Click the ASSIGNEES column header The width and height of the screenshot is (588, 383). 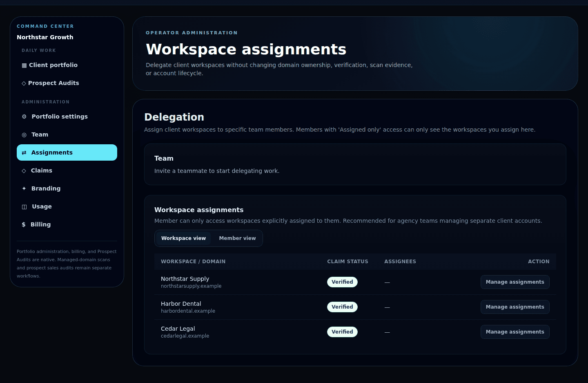click(x=400, y=262)
